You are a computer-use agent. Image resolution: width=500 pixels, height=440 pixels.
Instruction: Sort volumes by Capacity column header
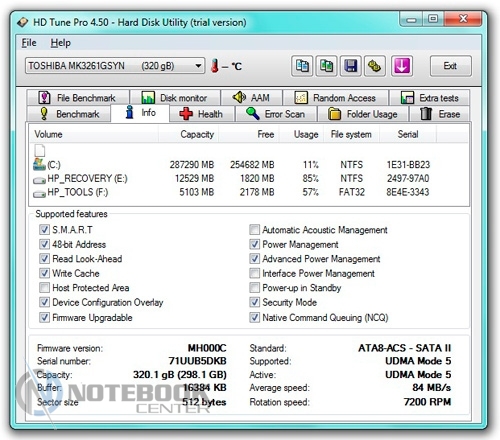click(189, 134)
